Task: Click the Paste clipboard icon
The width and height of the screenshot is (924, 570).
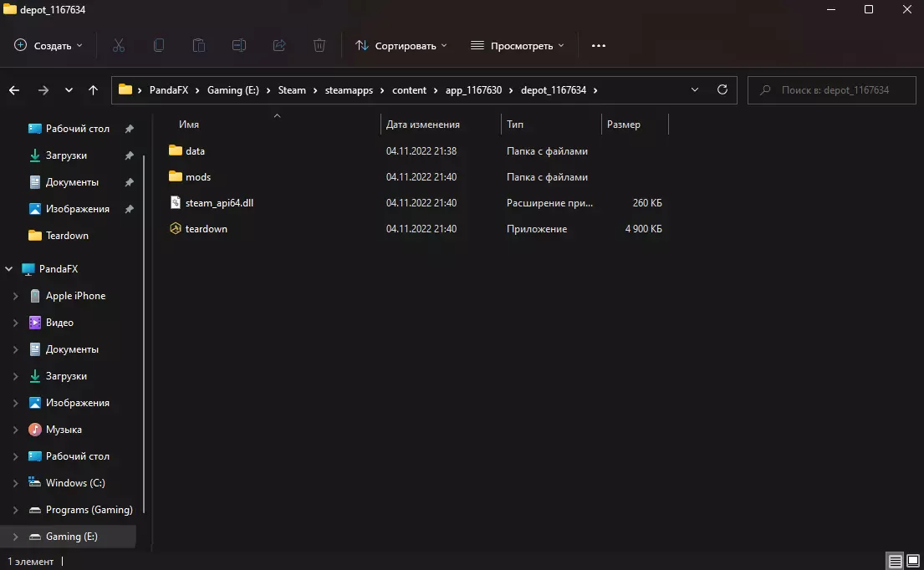Action: [199, 45]
